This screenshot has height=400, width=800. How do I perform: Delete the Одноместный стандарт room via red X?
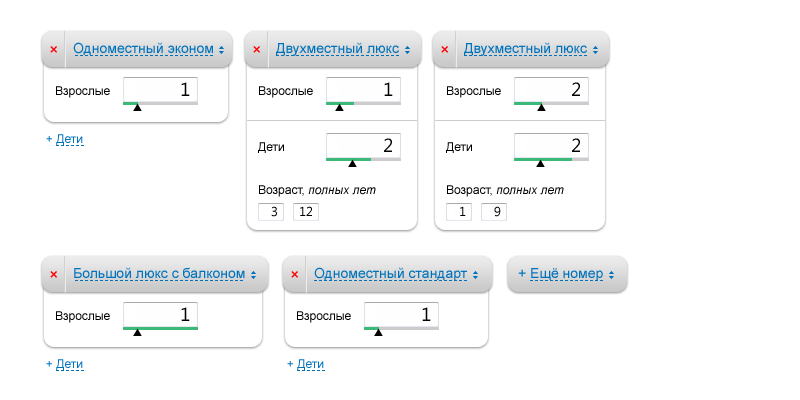[x=295, y=274]
